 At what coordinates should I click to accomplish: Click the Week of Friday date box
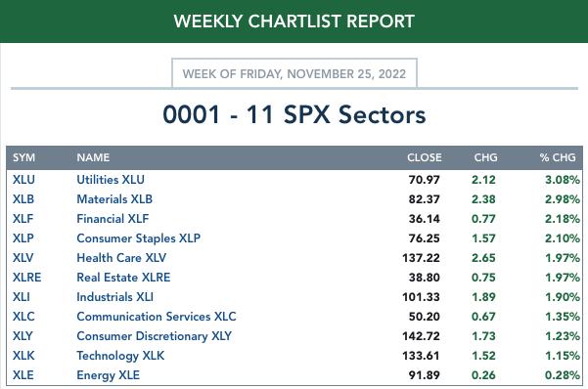coord(294,73)
